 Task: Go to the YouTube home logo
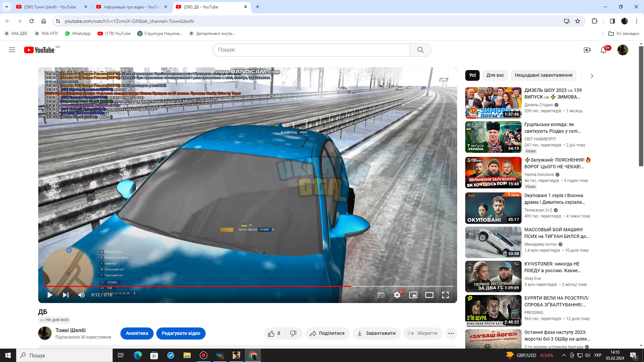[x=39, y=50]
